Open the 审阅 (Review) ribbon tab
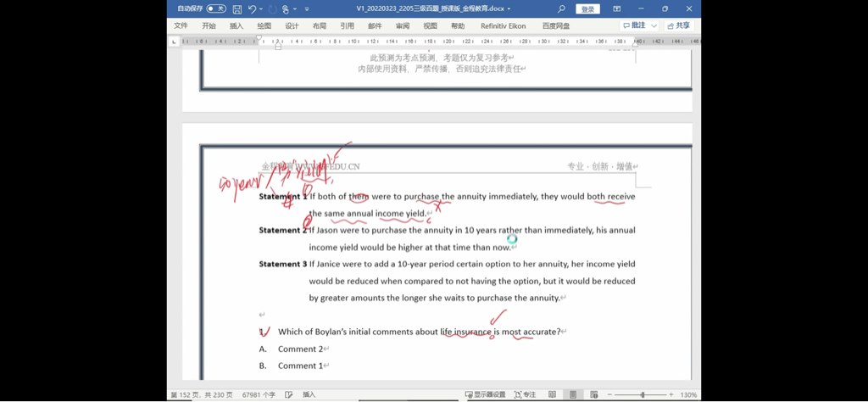The image size is (868, 402). click(x=402, y=26)
